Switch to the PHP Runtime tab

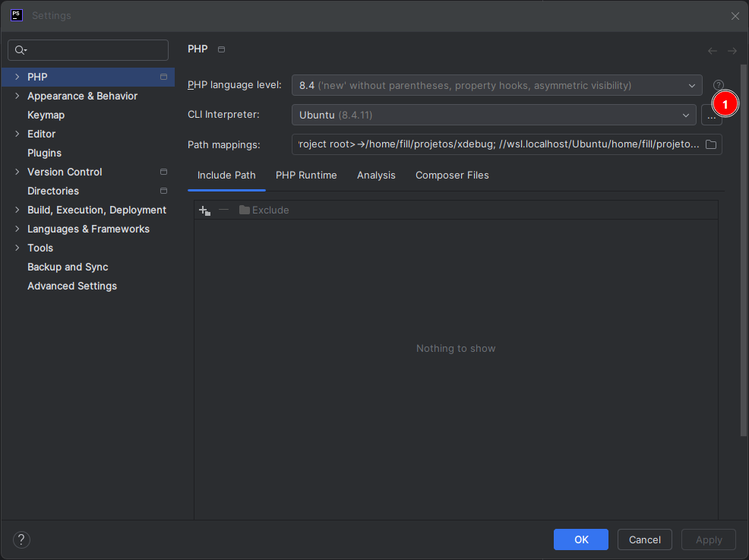[306, 176]
